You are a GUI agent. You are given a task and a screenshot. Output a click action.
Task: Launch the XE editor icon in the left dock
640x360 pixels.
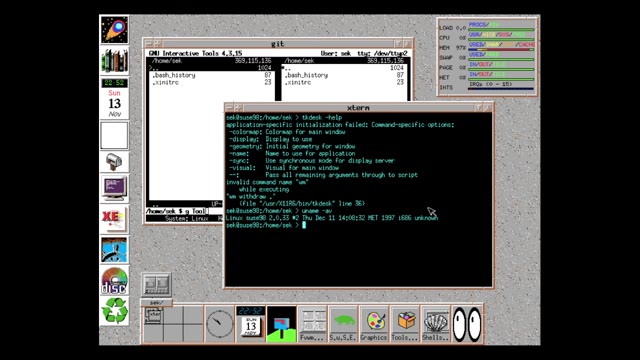click(114, 219)
